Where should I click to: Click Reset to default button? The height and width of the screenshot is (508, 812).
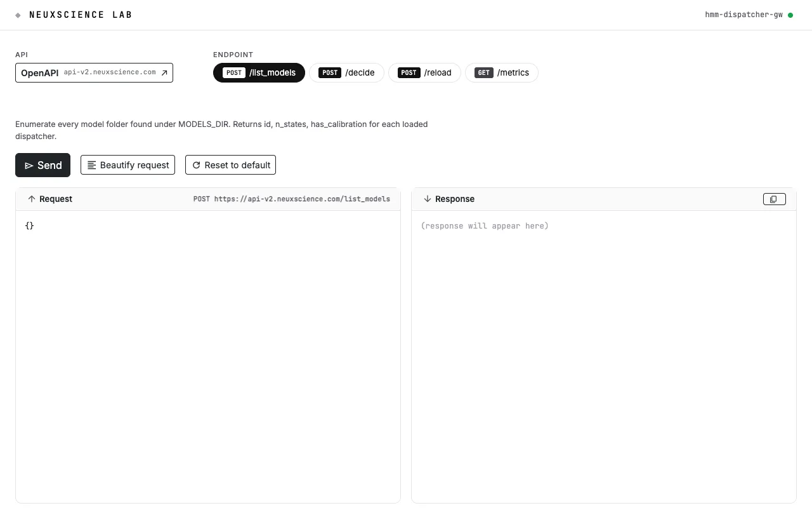(230, 165)
